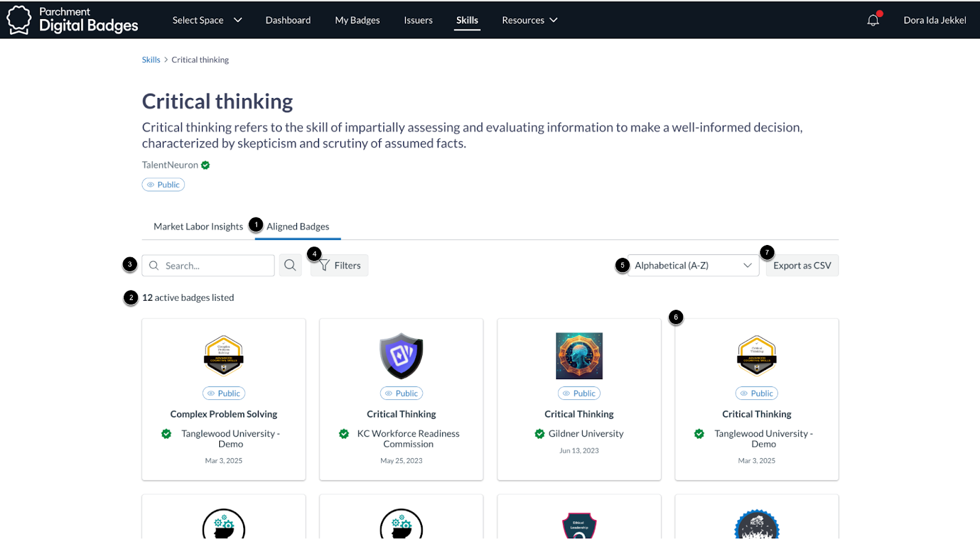Image resolution: width=980 pixels, height=539 pixels.
Task: Click the May 25, 2023 date
Action: [x=401, y=461]
